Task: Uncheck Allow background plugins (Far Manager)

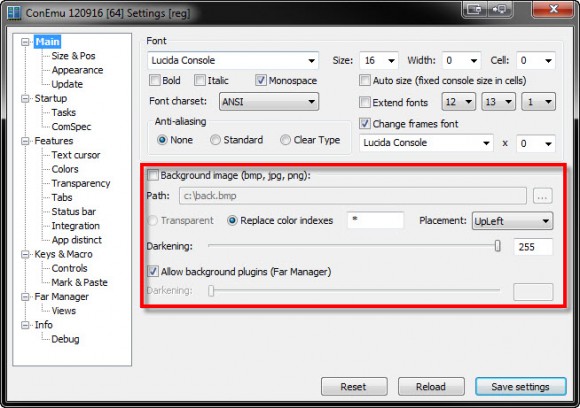Action: (x=153, y=272)
